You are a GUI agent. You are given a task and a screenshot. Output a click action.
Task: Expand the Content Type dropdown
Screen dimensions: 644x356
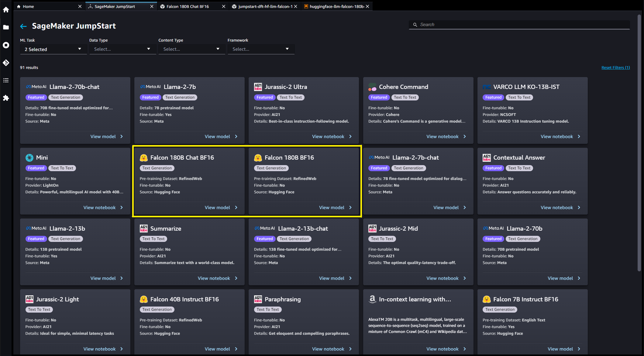191,49
